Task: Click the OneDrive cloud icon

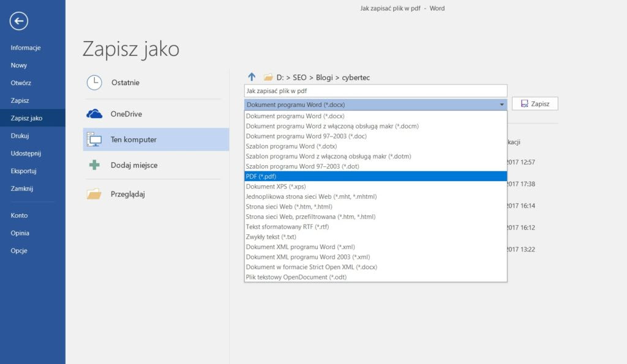Action: point(94,114)
